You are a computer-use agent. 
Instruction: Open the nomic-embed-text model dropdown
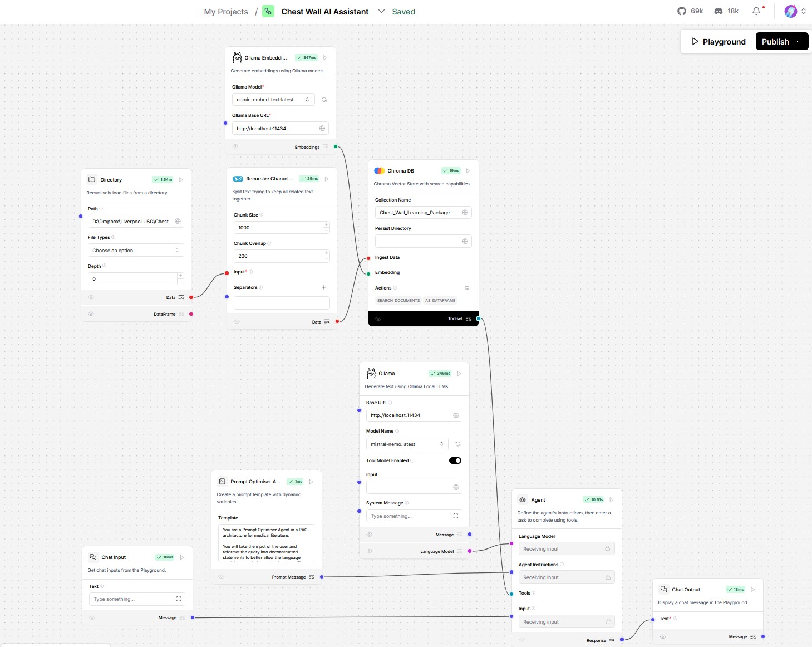click(x=273, y=100)
